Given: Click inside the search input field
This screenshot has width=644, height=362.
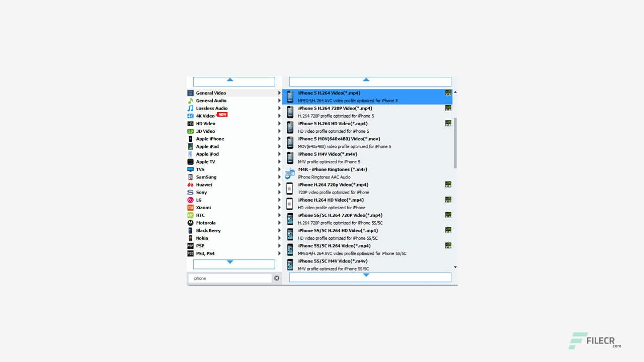Looking at the screenshot, I should tap(231, 278).
